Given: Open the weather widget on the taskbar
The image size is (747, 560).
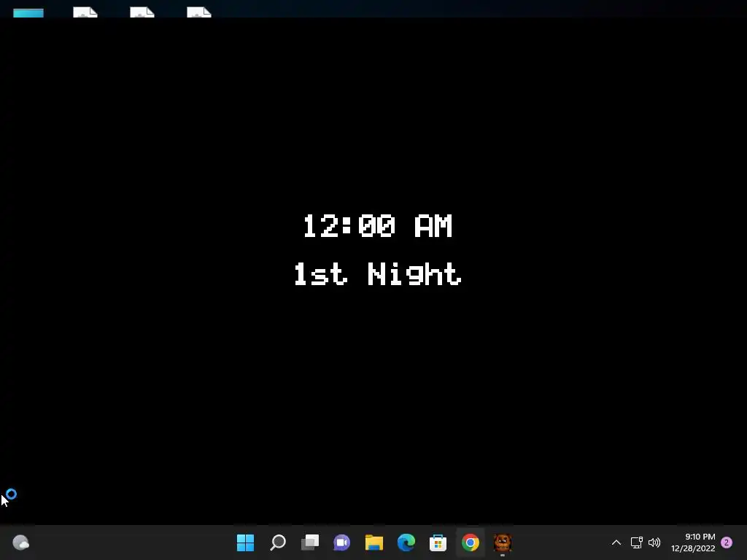Looking at the screenshot, I should (20, 542).
